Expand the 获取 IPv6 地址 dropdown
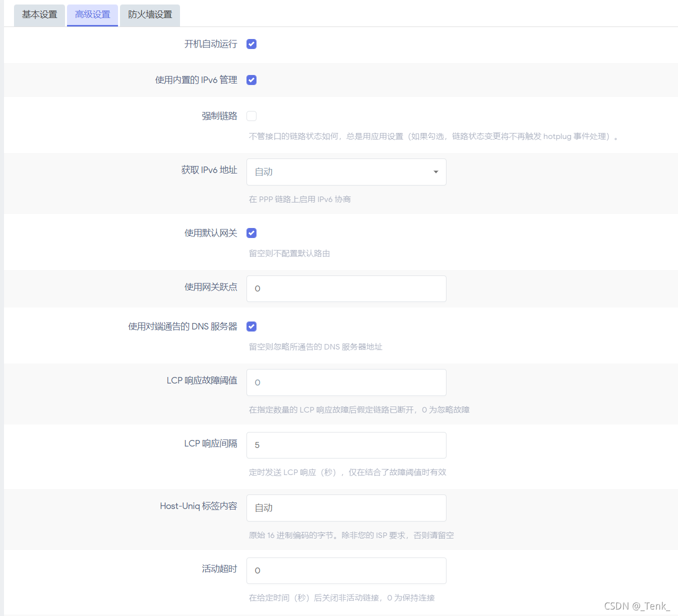The image size is (678, 616). [x=346, y=172]
